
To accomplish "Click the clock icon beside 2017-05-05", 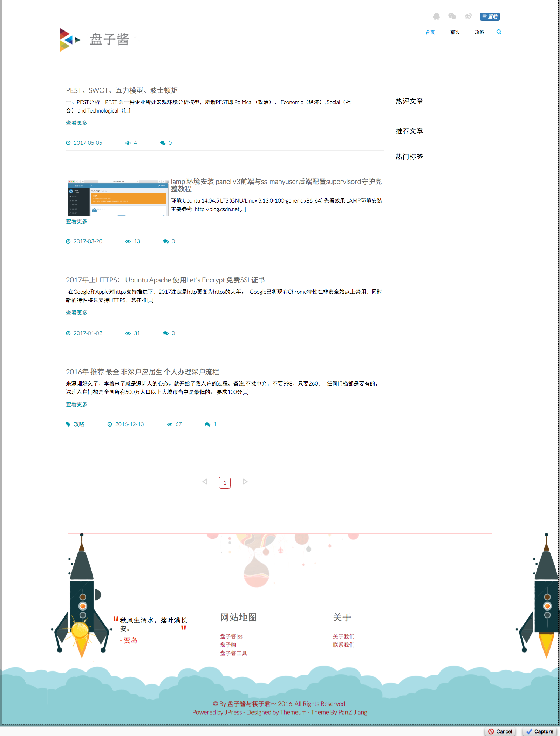I will pos(68,143).
